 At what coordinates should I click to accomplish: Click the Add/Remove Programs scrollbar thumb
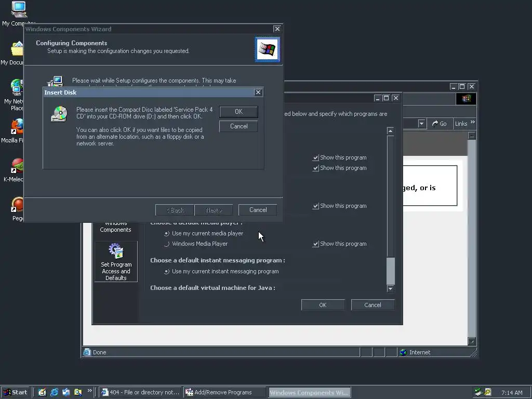click(391, 271)
